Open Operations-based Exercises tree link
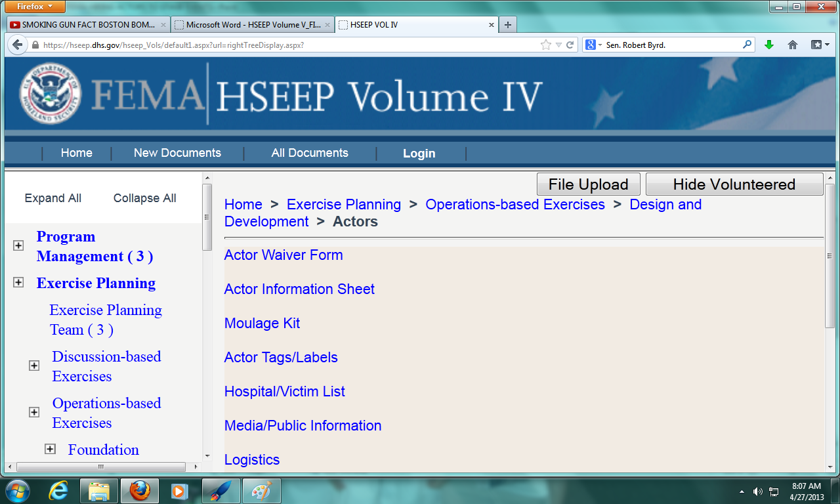 click(x=106, y=413)
